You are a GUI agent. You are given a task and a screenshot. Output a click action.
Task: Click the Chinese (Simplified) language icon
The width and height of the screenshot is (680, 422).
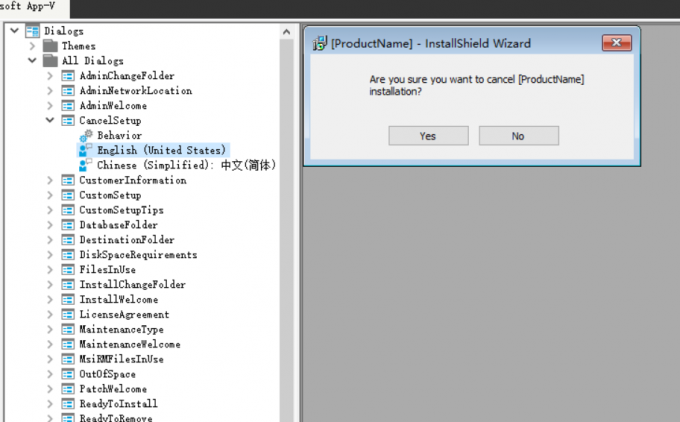click(85, 165)
